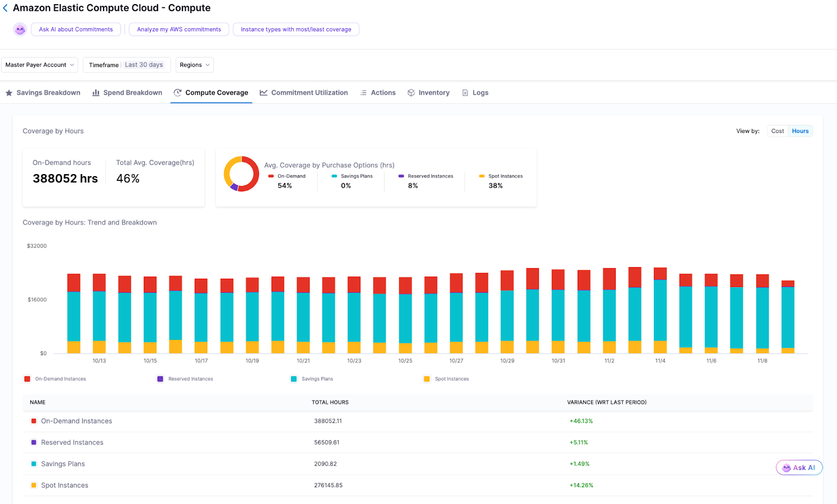
Task: Toggle On-Demand Instances legend series
Action: [x=55, y=379]
